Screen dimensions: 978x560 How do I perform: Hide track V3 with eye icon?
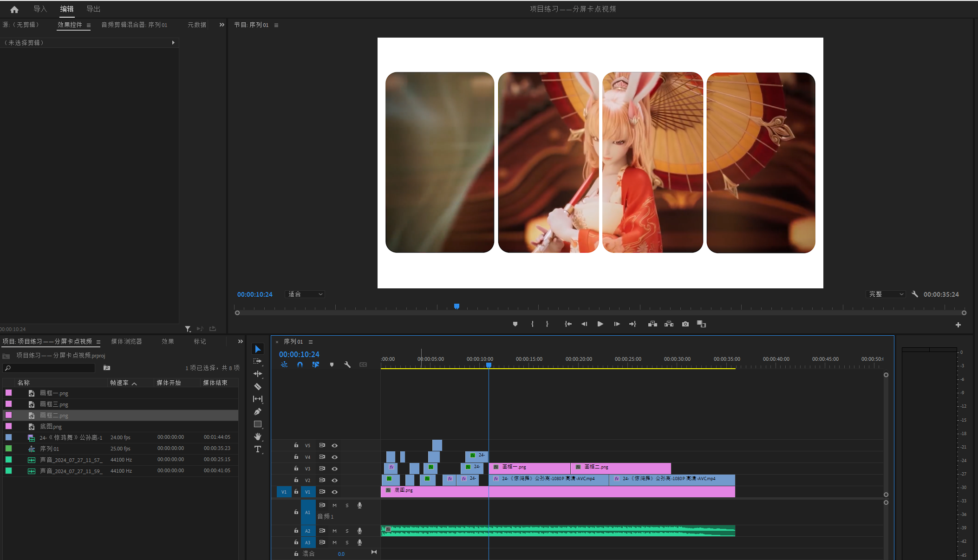coord(334,469)
